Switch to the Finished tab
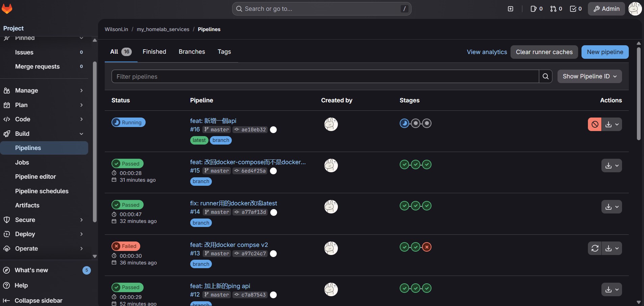This screenshot has width=644, height=306. coord(154,52)
